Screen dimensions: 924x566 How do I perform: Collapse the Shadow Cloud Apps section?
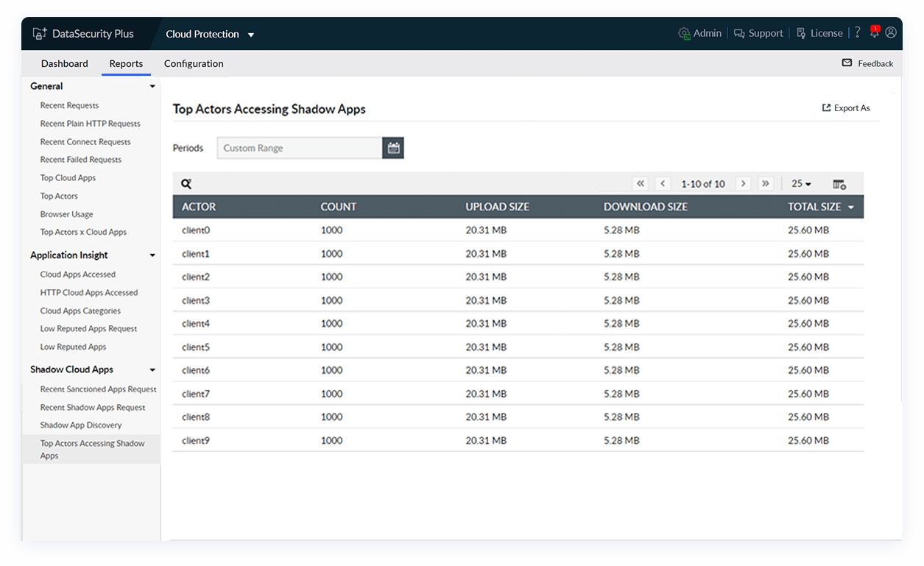click(152, 370)
